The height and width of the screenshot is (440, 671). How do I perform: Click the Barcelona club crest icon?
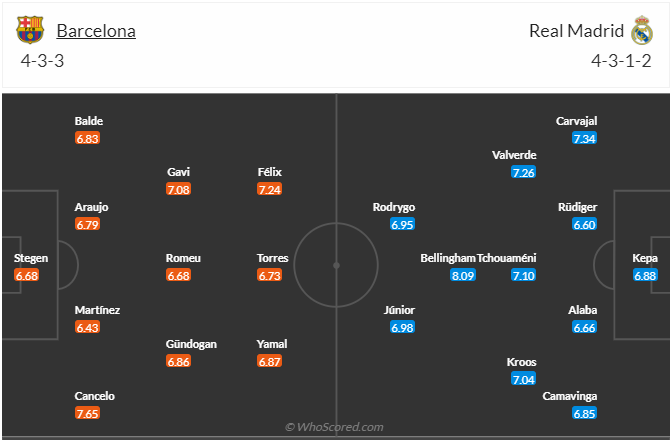[30, 30]
